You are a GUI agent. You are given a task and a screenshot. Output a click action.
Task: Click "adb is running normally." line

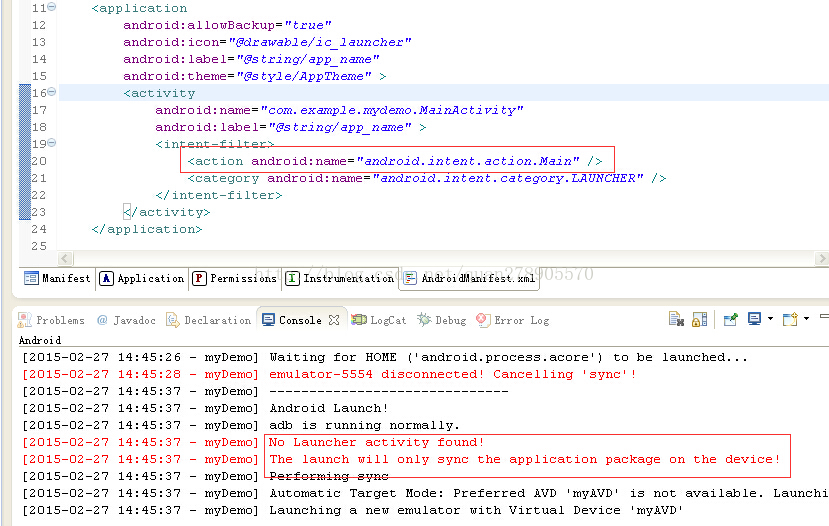point(364,425)
